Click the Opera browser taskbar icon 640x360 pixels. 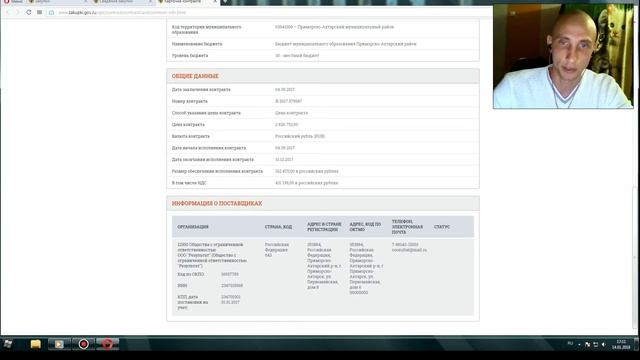point(107,344)
